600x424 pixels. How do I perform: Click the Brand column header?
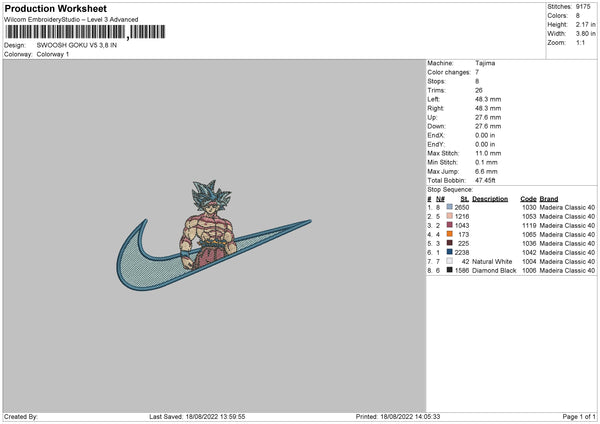pyautogui.click(x=549, y=199)
